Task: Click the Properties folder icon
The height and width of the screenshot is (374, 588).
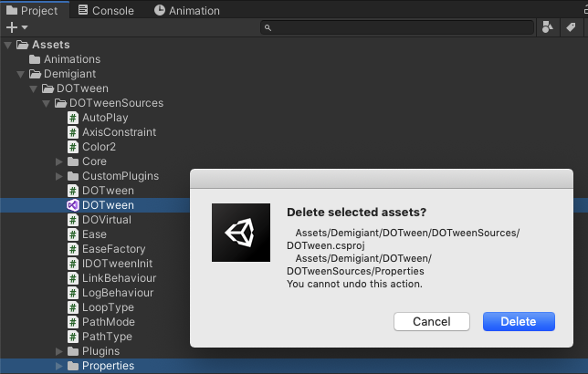Action: 73,366
